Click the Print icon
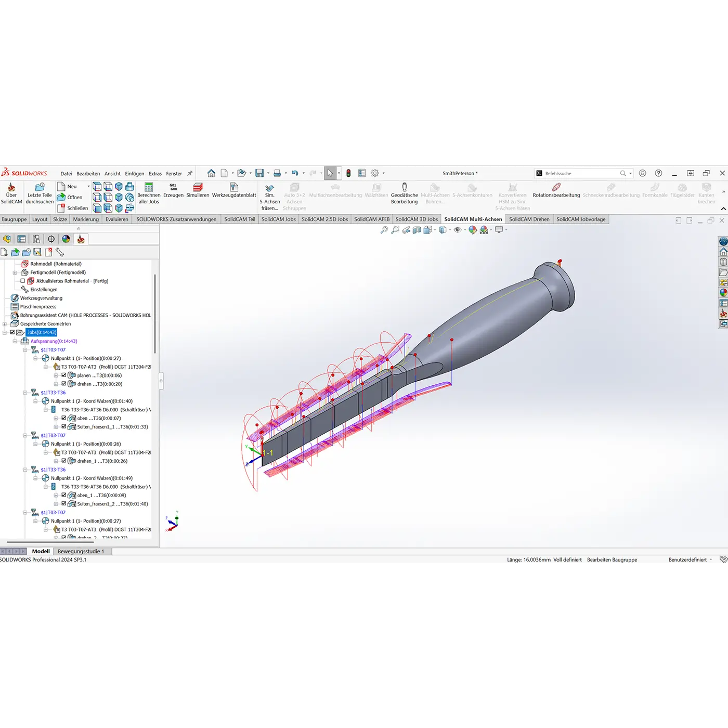The image size is (728, 728). tap(277, 173)
